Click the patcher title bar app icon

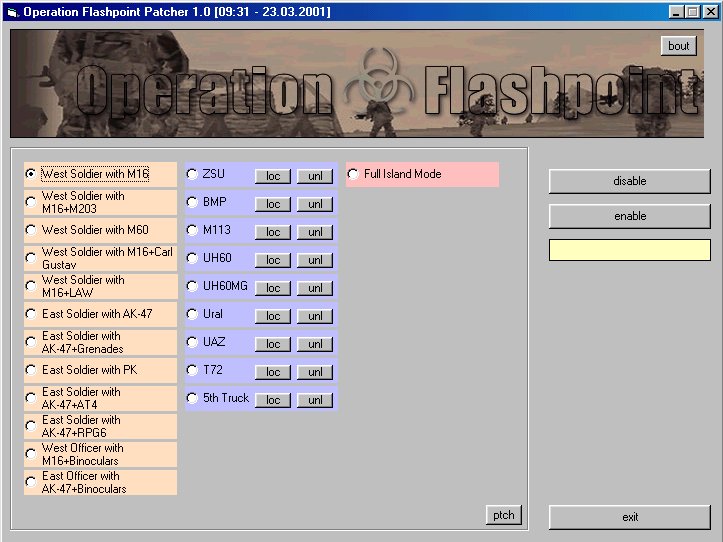(12, 12)
